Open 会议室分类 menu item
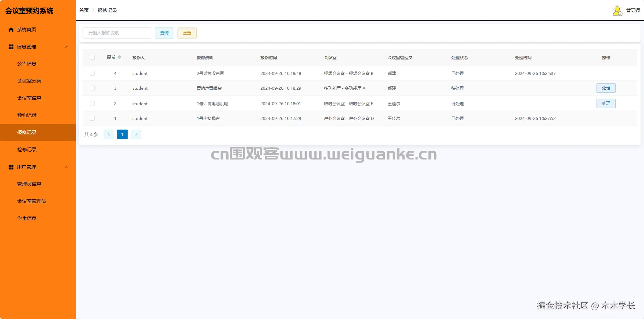Image resolution: width=644 pixels, height=319 pixels. pos(38,81)
